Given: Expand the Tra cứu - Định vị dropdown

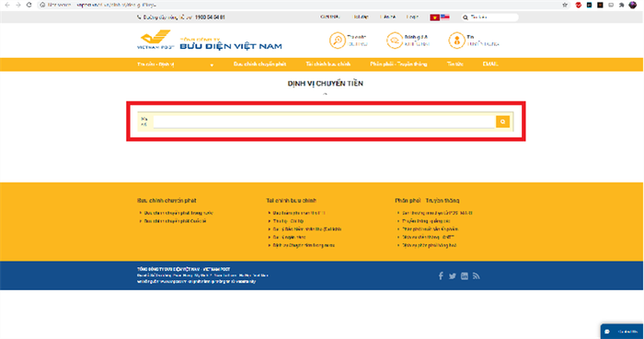Looking at the screenshot, I should 176,64.
